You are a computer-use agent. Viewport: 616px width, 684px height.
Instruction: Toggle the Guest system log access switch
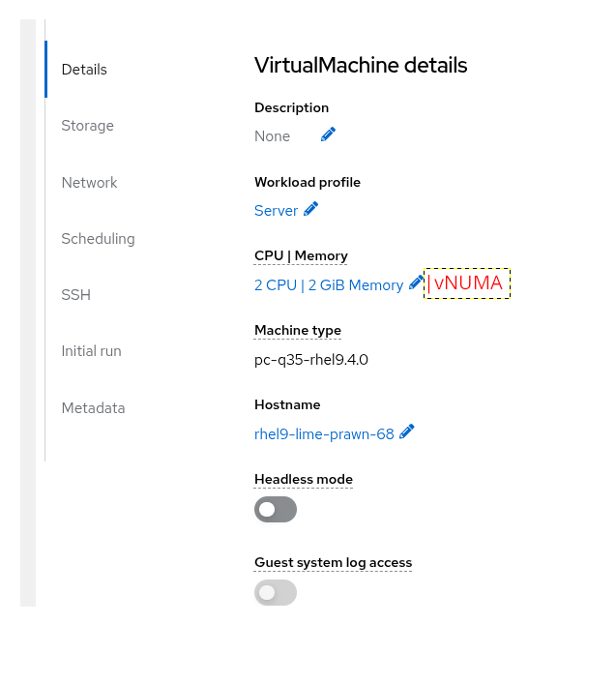(x=276, y=593)
